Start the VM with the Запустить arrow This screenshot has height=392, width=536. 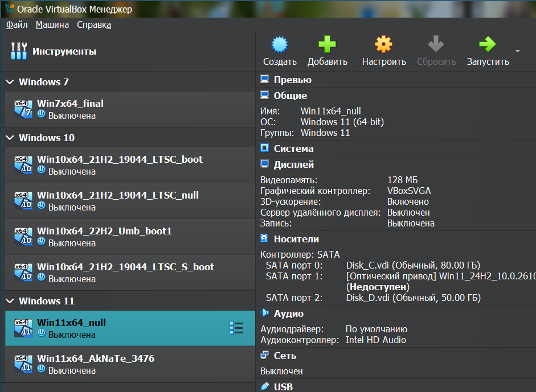click(x=488, y=44)
